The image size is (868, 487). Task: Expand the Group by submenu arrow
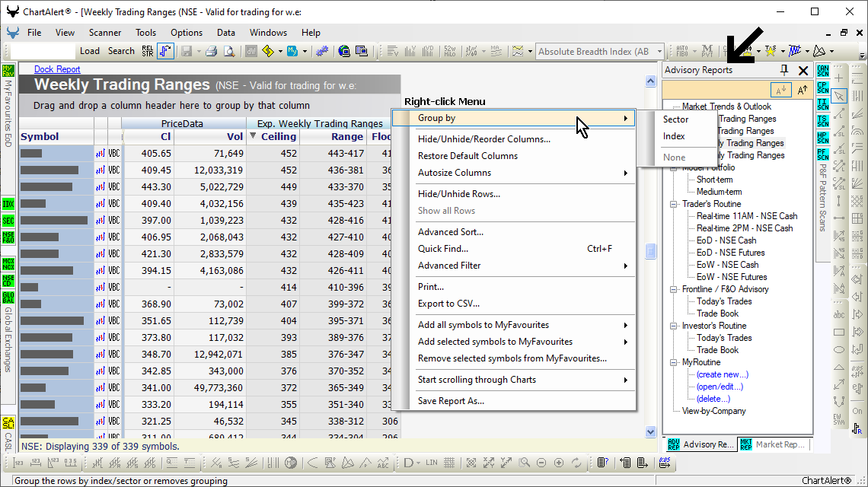(x=626, y=118)
